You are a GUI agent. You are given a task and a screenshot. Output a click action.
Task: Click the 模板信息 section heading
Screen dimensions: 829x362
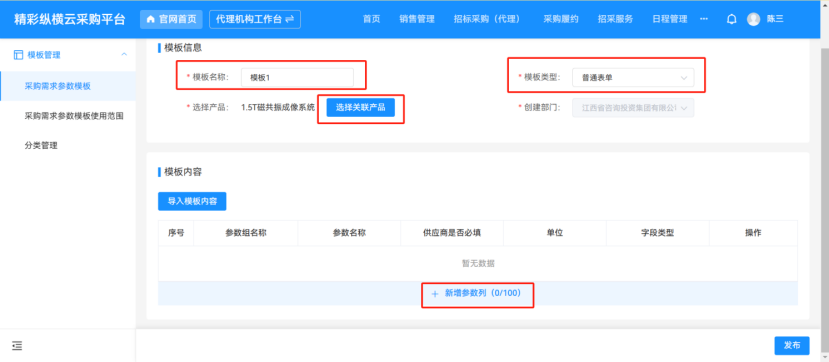coord(183,48)
